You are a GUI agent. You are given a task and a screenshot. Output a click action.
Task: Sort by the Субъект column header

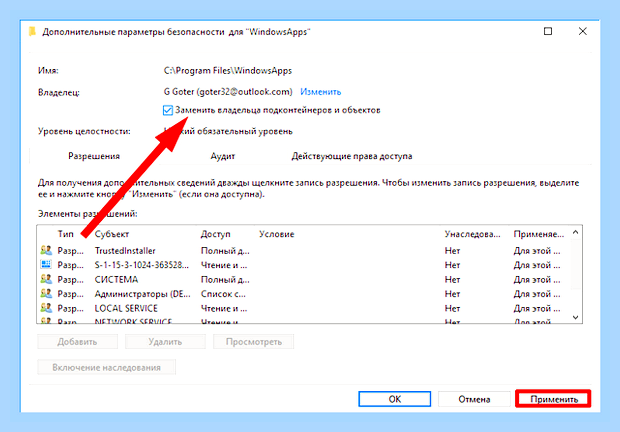click(112, 234)
